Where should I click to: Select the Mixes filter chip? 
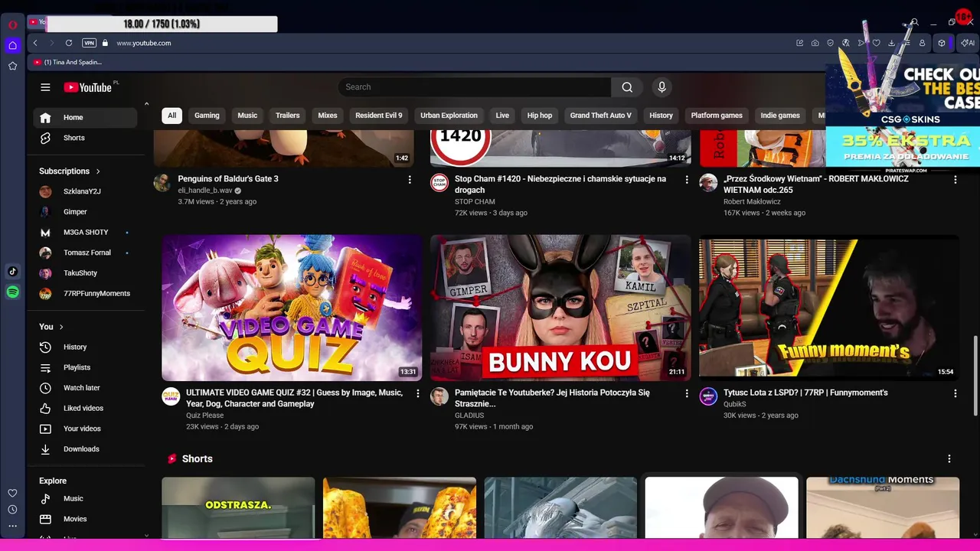pos(328,116)
